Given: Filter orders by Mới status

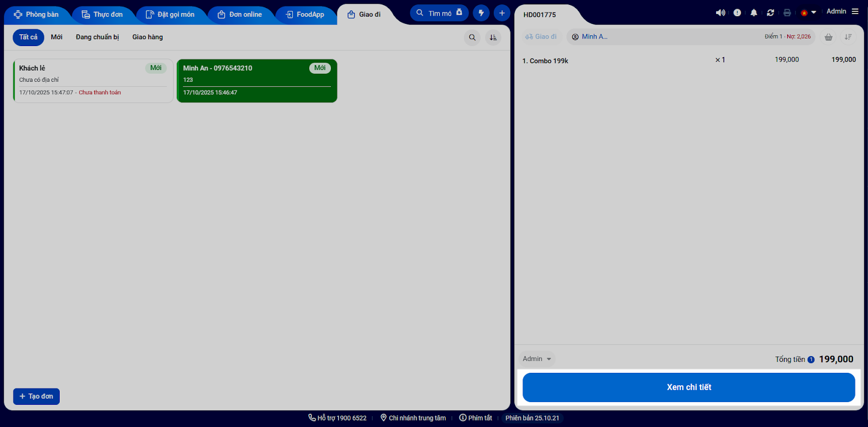Looking at the screenshot, I should (x=56, y=37).
